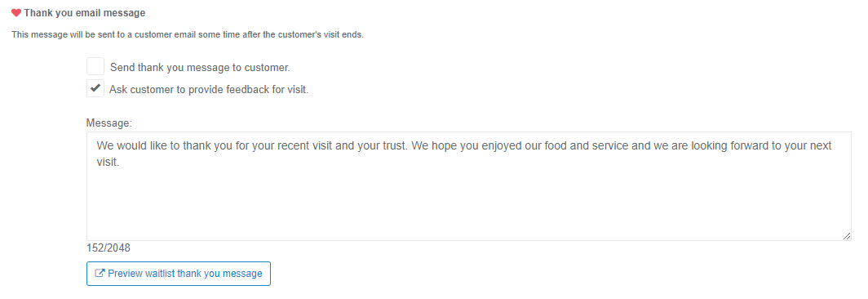The height and width of the screenshot is (299, 868).
Task: Click the description sentence under the heading
Action: pos(188,35)
